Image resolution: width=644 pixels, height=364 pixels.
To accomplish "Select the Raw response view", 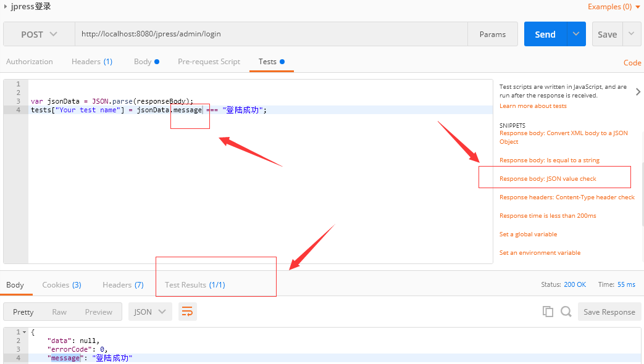I will click(x=59, y=312).
